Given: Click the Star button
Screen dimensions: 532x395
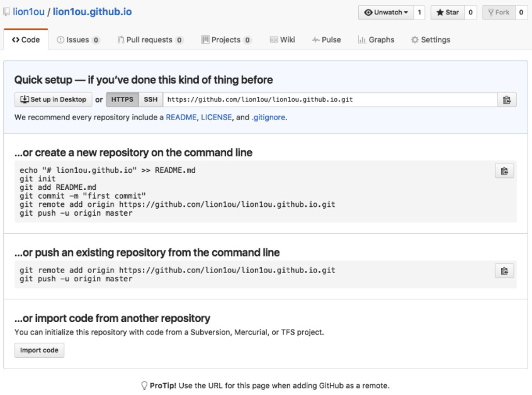Looking at the screenshot, I should click(x=448, y=12).
